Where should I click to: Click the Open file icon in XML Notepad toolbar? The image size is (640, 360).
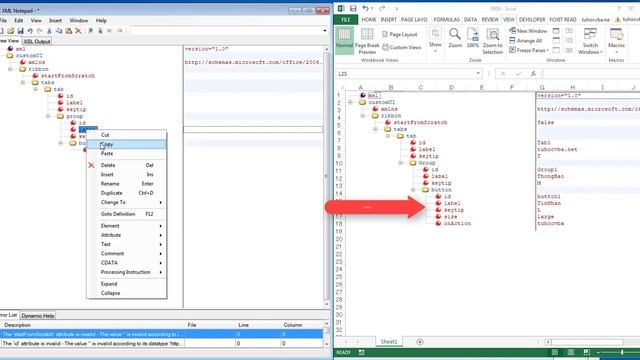(x=11, y=31)
